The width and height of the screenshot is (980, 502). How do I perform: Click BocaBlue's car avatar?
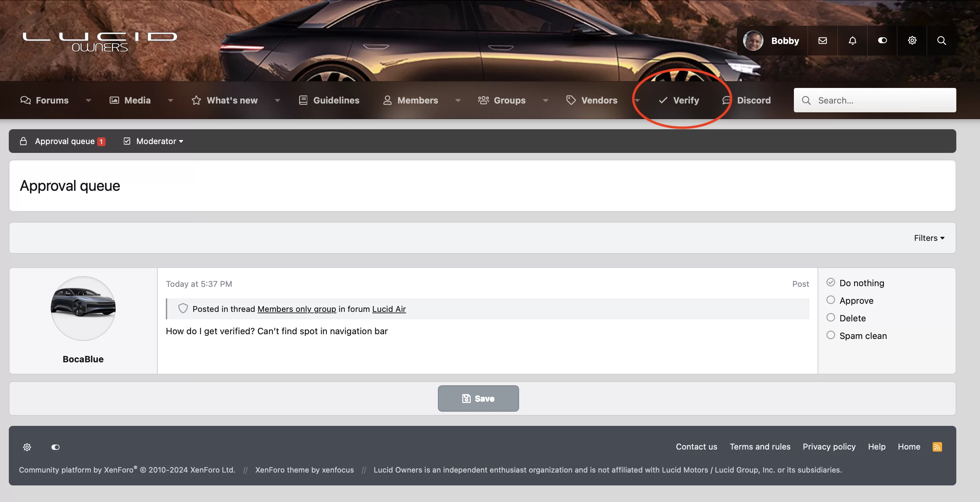click(83, 308)
